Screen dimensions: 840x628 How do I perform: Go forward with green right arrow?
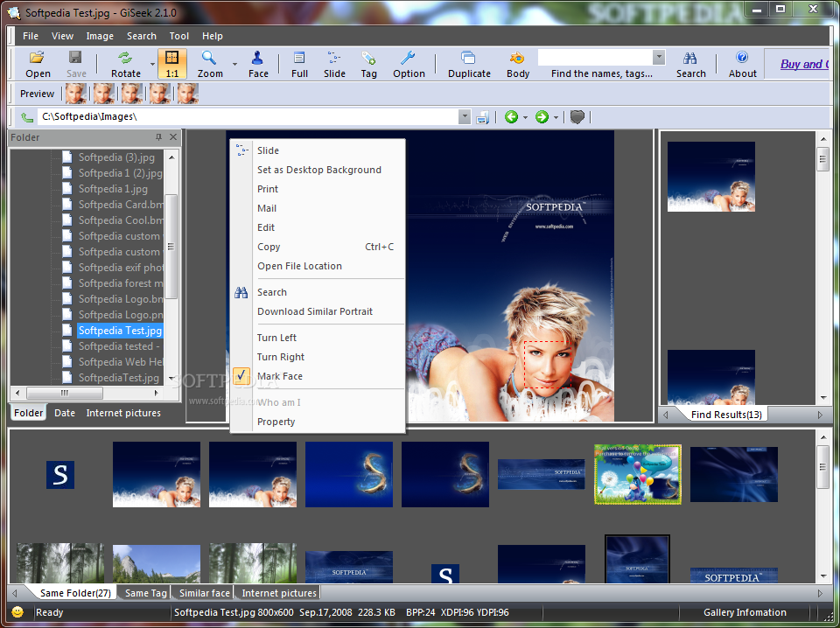coord(542,116)
